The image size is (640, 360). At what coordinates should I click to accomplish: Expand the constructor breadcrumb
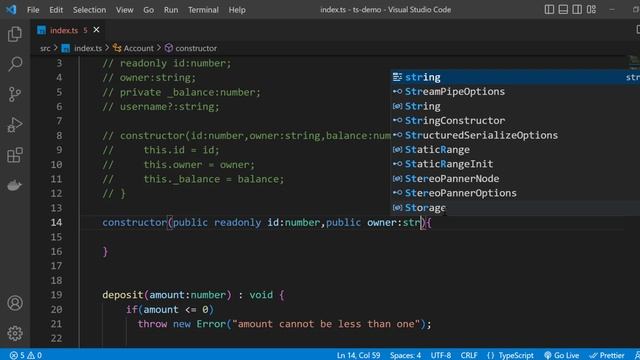[x=196, y=48]
